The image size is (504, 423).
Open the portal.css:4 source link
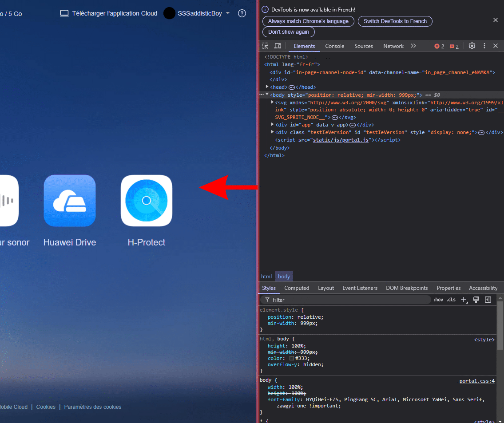pos(477,381)
